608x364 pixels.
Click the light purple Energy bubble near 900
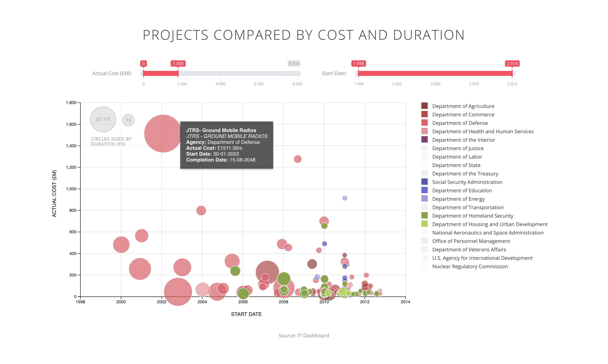[345, 198]
